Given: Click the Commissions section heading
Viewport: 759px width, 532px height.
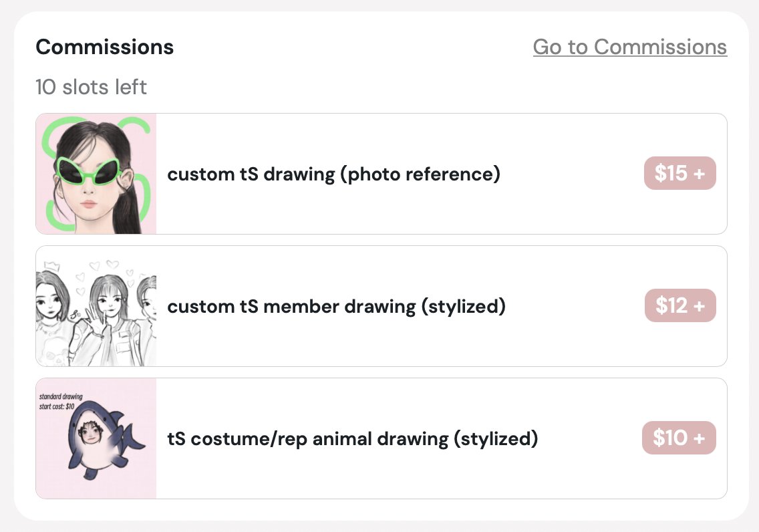Looking at the screenshot, I should pos(104,47).
